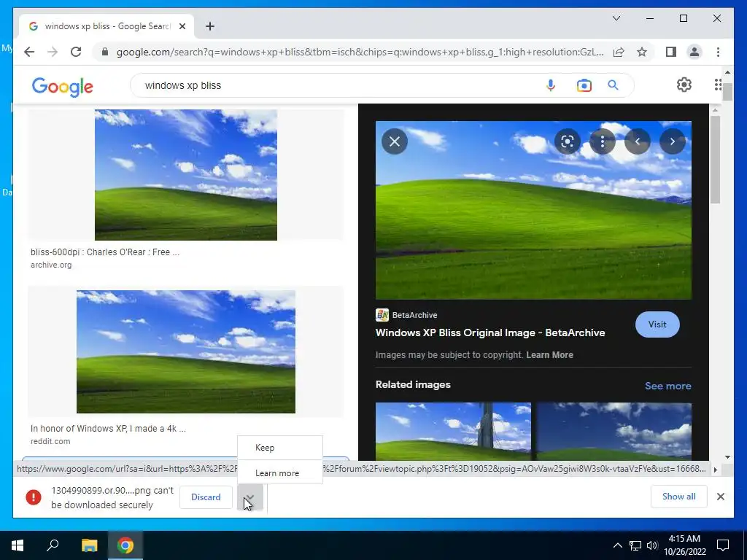The width and height of the screenshot is (747, 560).
Task: Open Chrome from taskbar
Action: tap(125, 545)
